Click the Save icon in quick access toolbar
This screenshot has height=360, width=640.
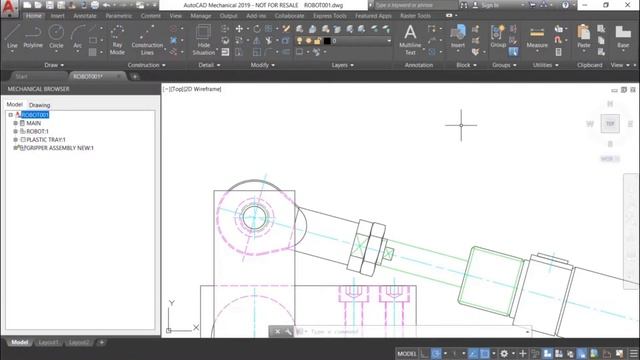(x=49, y=5)
